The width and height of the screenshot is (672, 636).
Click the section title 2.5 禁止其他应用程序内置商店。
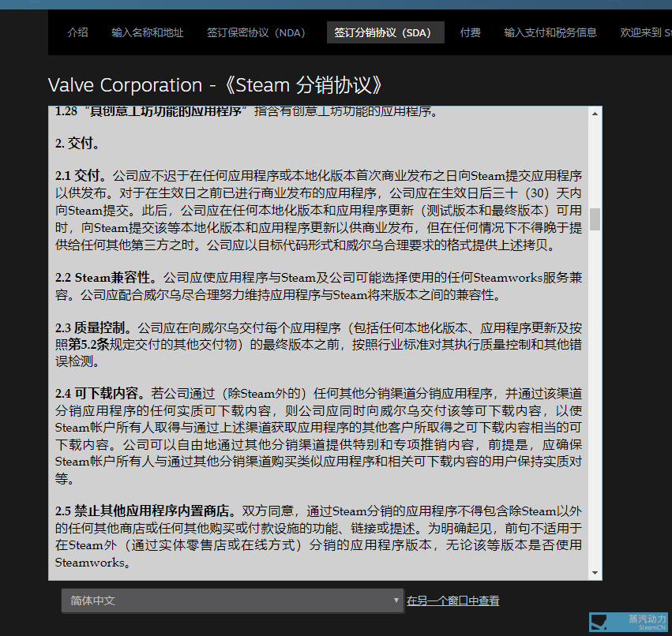click(x=146, y=511)
